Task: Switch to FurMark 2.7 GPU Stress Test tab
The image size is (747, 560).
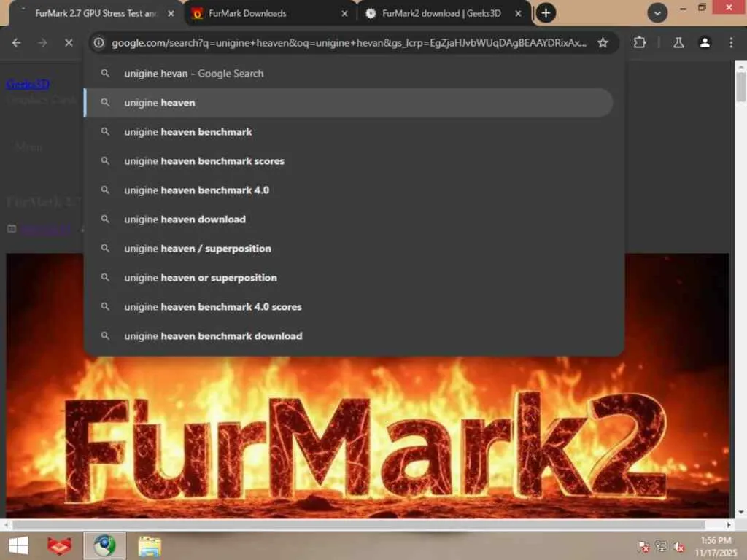Action: (x=96, y=13)
